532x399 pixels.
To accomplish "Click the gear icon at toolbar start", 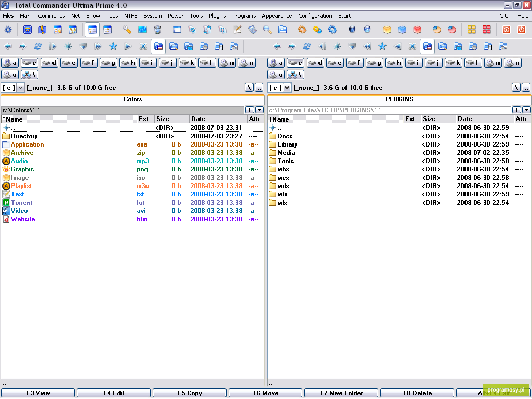I will [8, 30].
